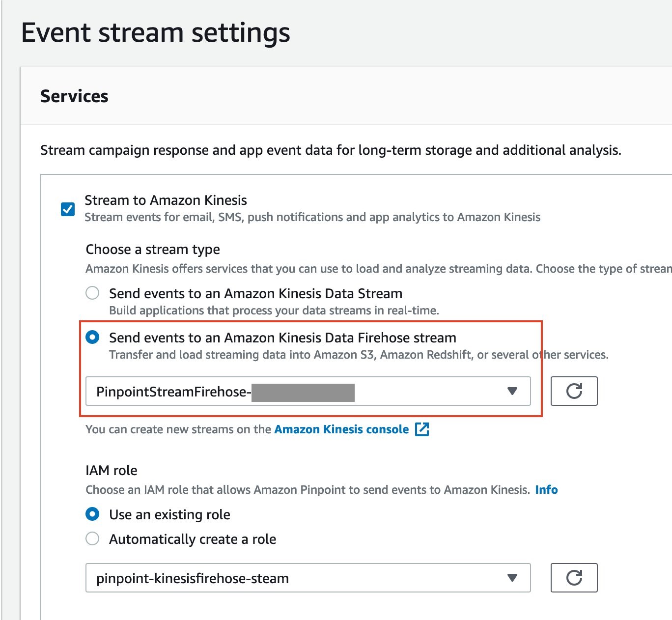Choose Use an existing role
The image size is (672, 620).
click(92, 514)
